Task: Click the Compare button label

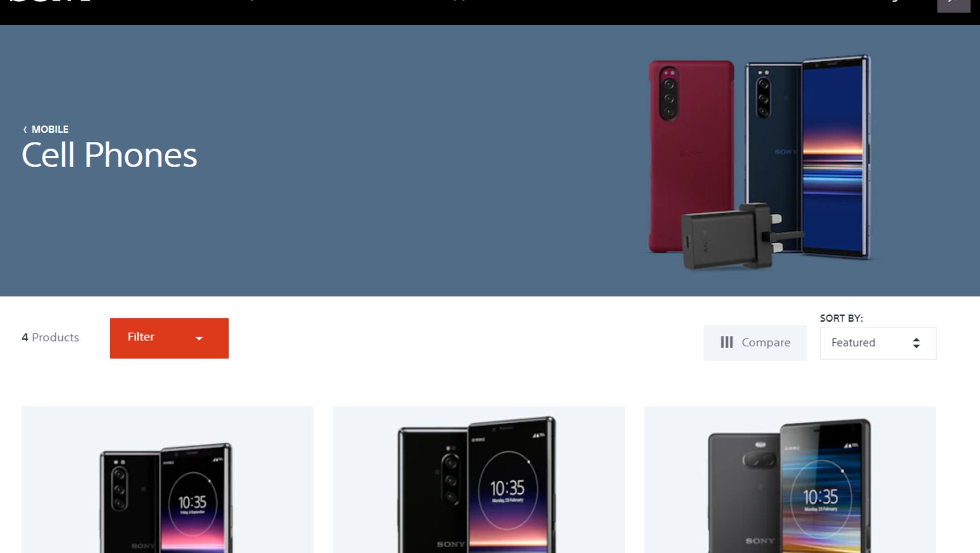Action: pyautogui.click(x=766, y=343)
